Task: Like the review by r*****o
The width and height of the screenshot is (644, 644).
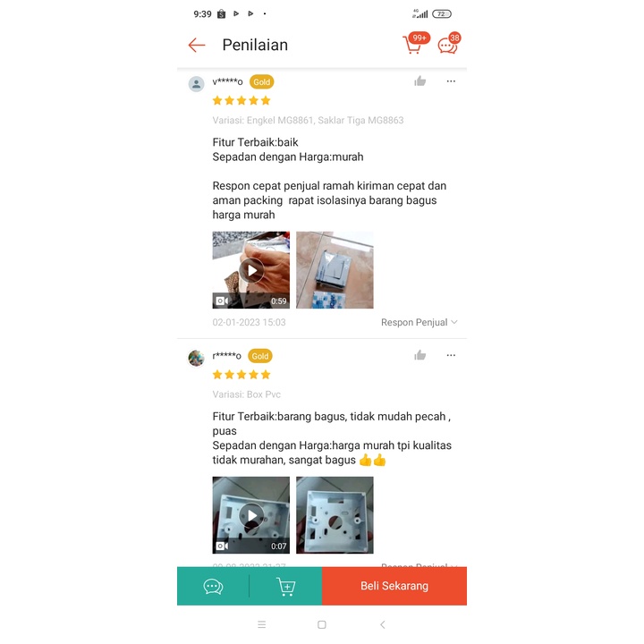Action: 419,355
